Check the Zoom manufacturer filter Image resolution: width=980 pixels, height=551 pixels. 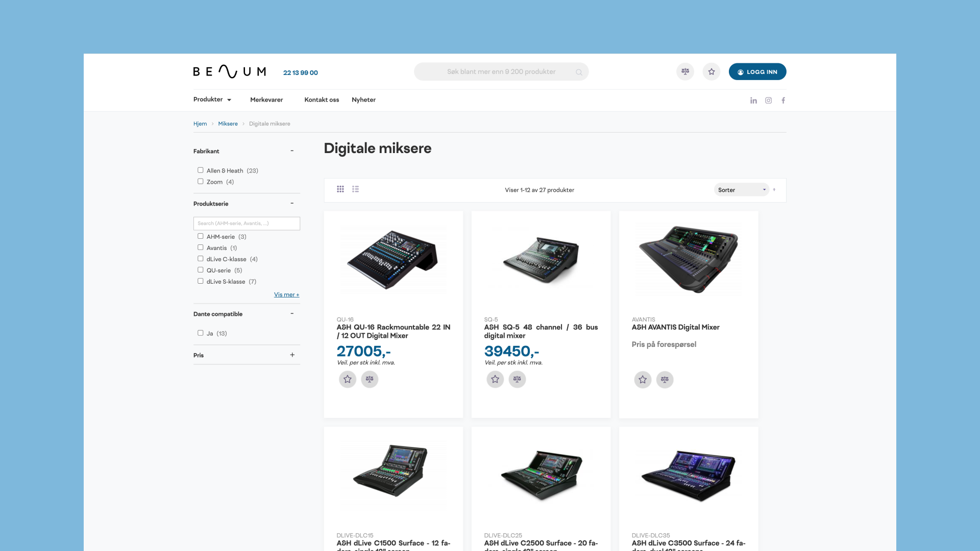coord(201,182)
